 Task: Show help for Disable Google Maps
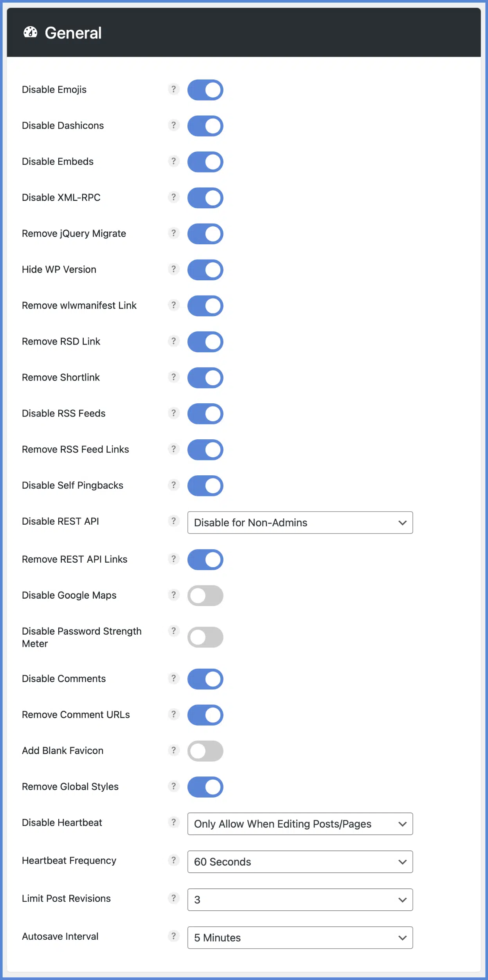(x=173, y=595)
